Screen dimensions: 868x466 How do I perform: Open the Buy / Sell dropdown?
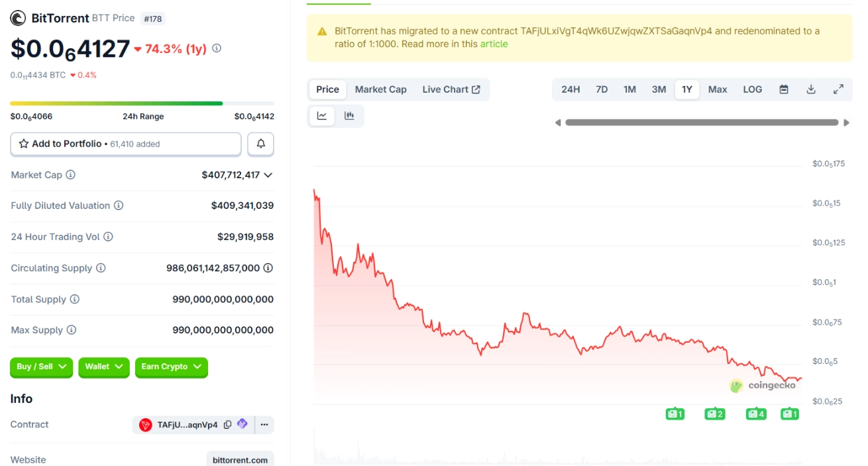[42, 367]
